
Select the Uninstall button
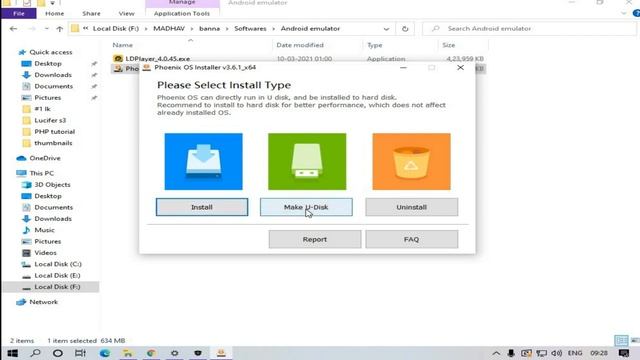click(x=411, y=207)
